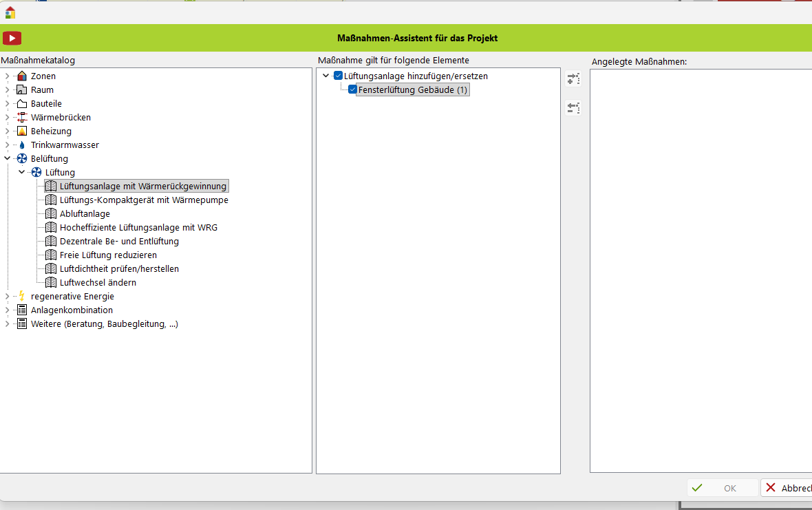Expand the Anlagenkombination node
812x510 pixels.
[x=7, y=310]
